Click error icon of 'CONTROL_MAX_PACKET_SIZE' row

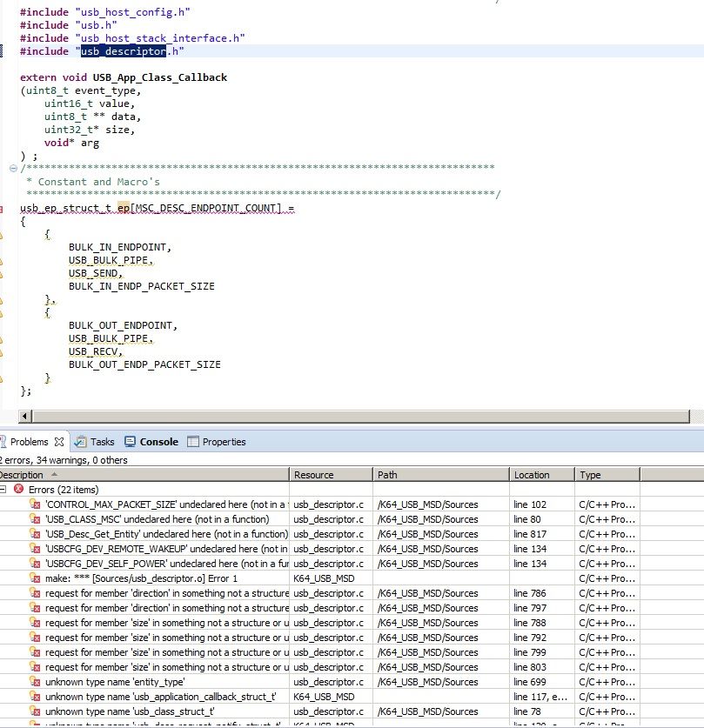point(35,504)
